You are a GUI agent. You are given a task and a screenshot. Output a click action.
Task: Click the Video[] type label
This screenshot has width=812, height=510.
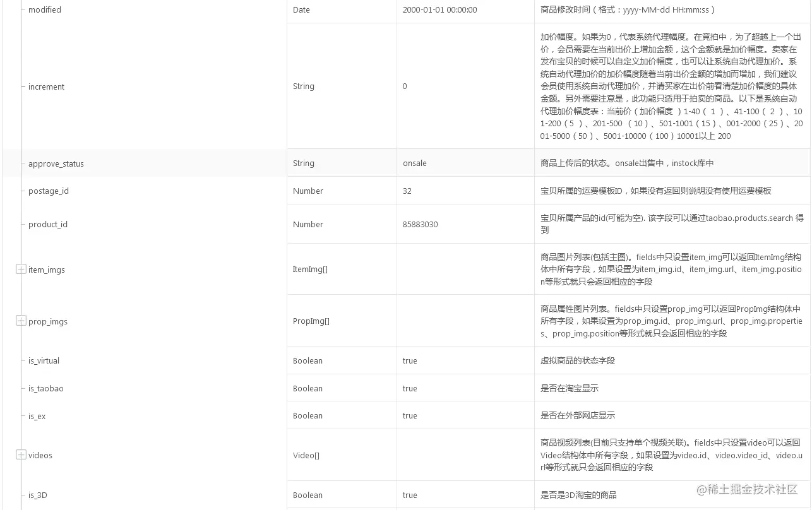click(306, 455)
